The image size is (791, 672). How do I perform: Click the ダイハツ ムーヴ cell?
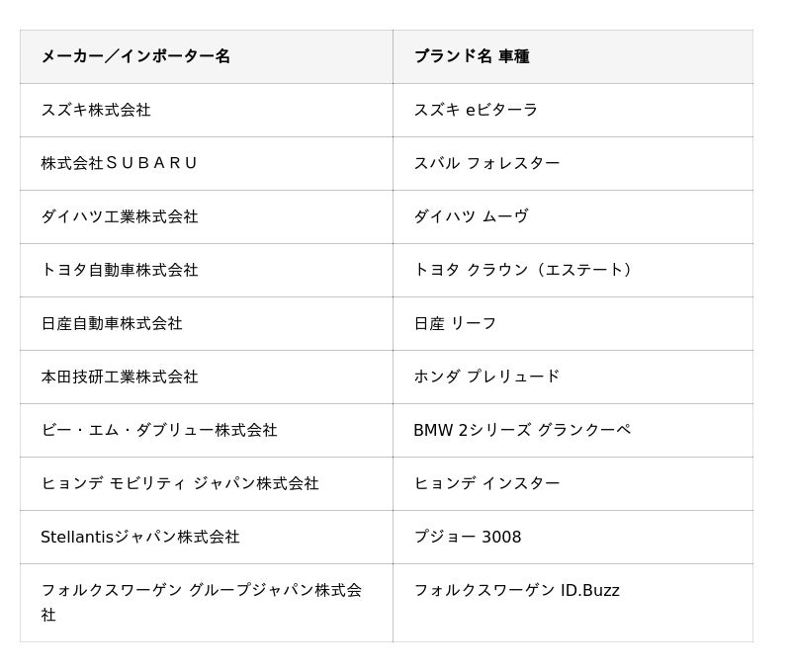pos(471,216)
